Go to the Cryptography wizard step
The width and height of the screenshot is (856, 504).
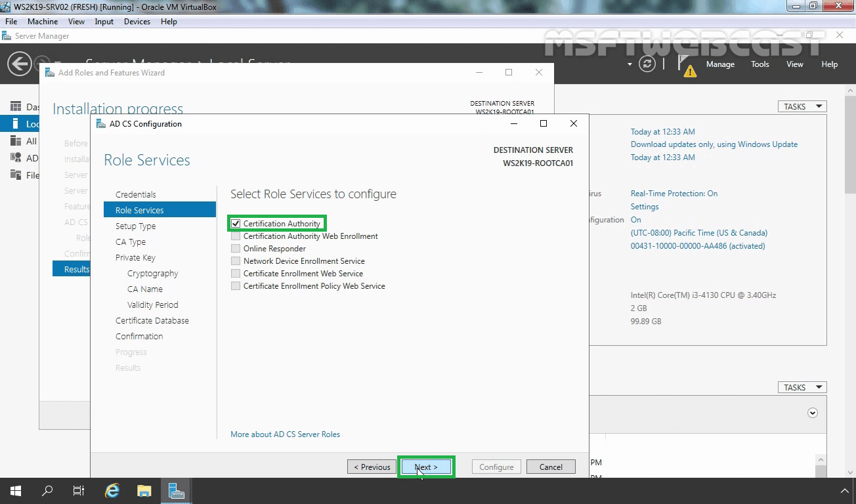(153, 274)
